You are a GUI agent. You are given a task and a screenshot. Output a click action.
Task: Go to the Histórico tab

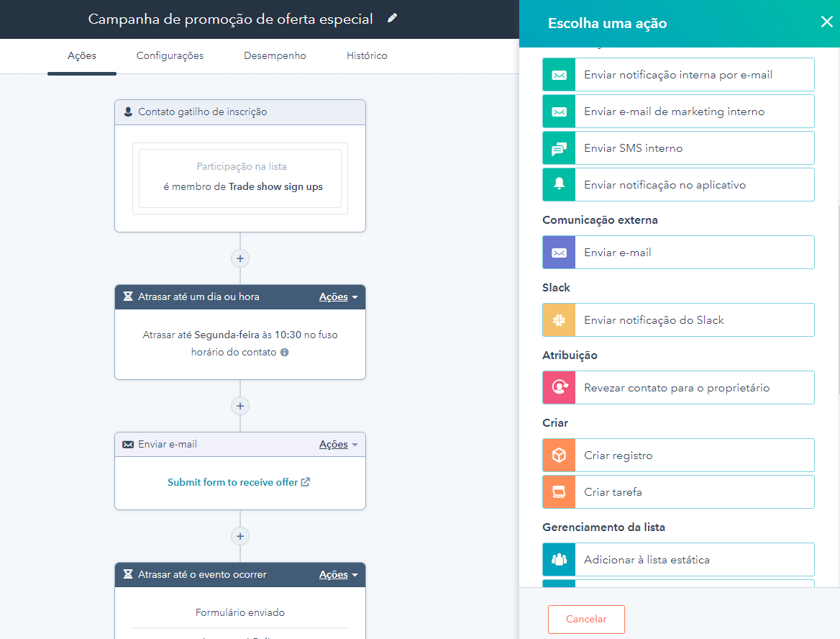(367, 56)
